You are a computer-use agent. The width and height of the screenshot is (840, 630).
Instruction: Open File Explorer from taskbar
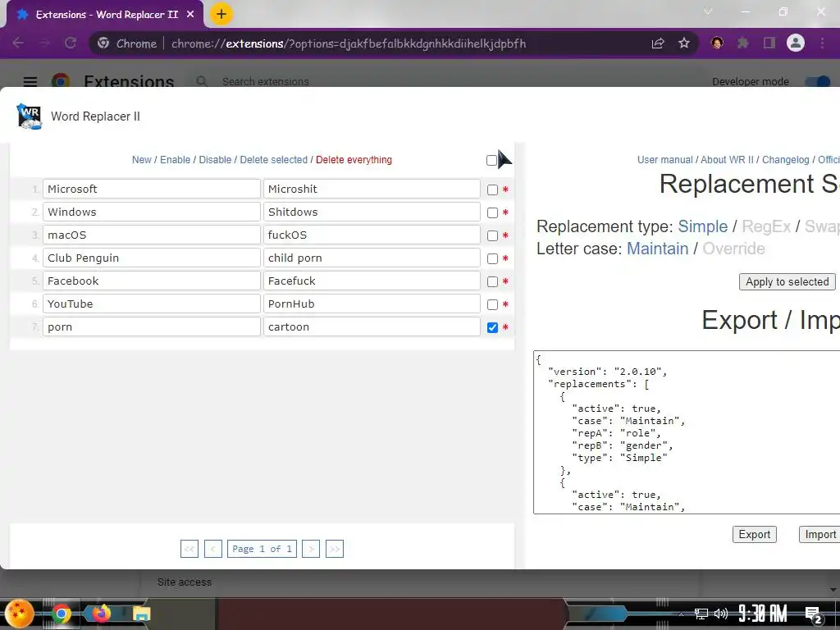pos(141,614)
